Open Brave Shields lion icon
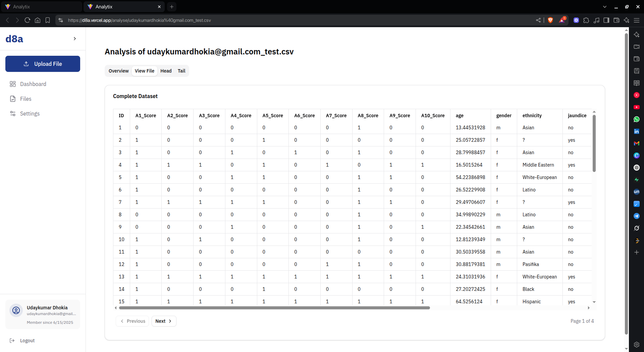 coord(550,20)
